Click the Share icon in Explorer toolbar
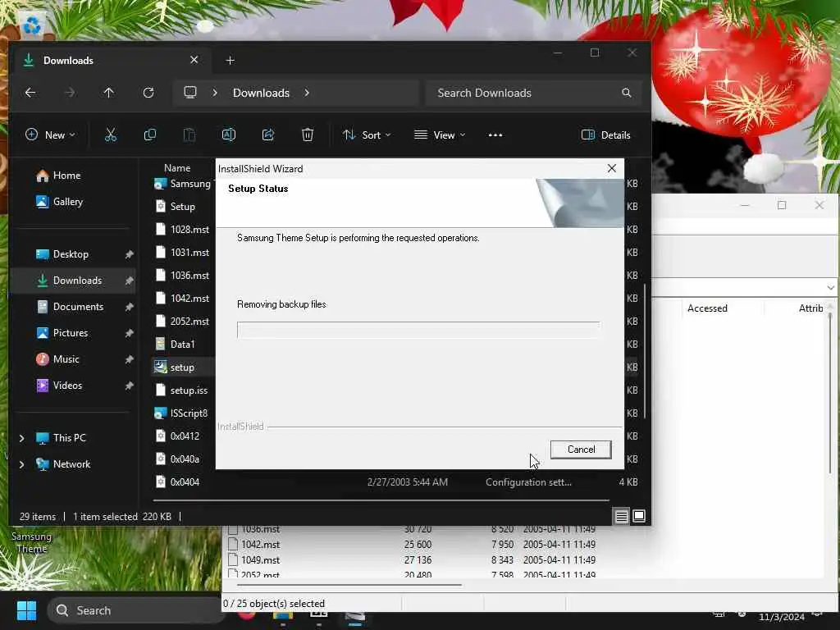 pos(268,135)
